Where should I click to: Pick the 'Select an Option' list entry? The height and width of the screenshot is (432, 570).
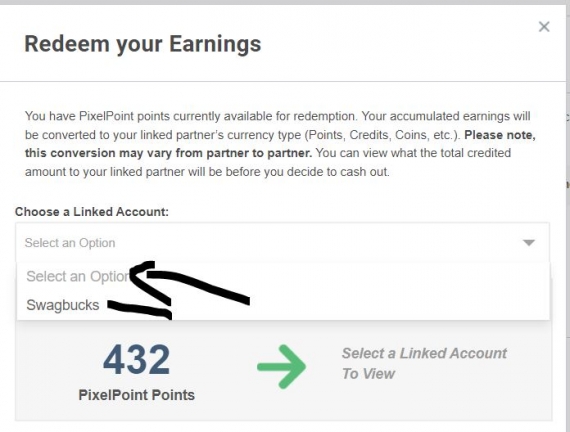(77, 277)
